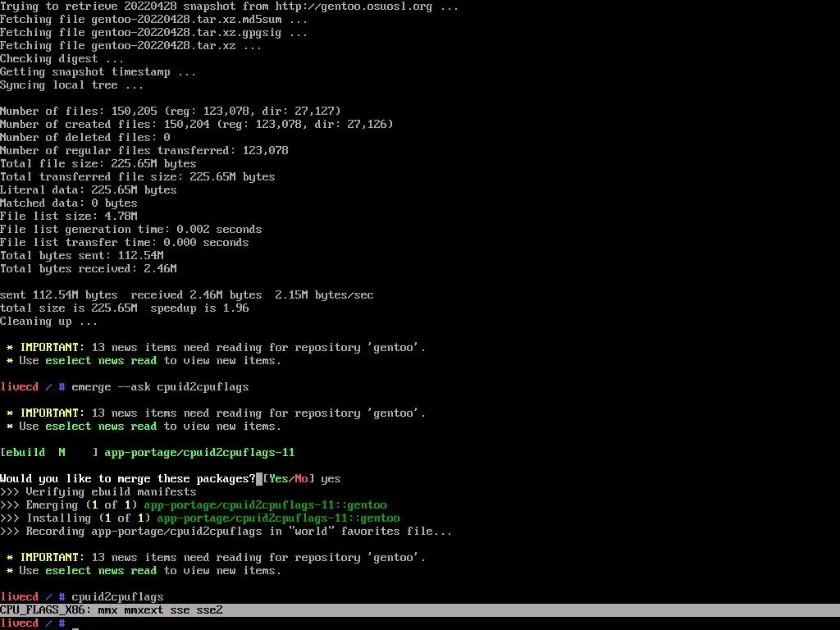Click the red 'No' option in prompt
This screenshot has height=630, width=840.
pos(301,479)
